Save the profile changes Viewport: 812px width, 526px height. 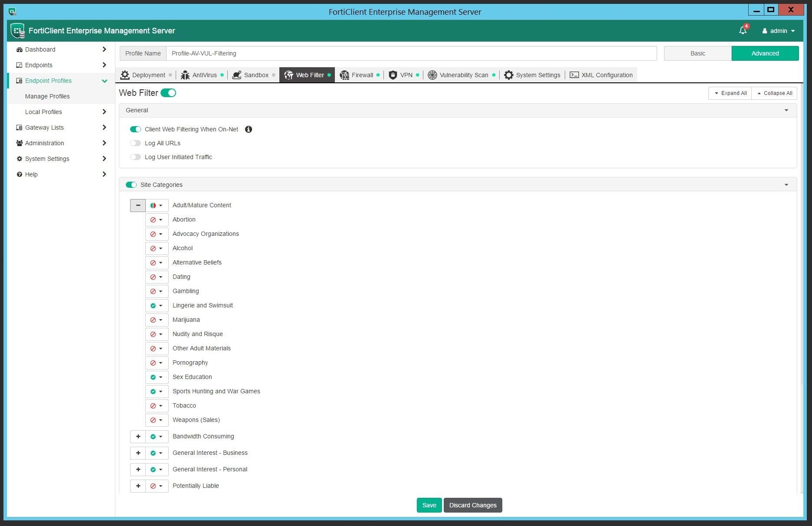429,505
